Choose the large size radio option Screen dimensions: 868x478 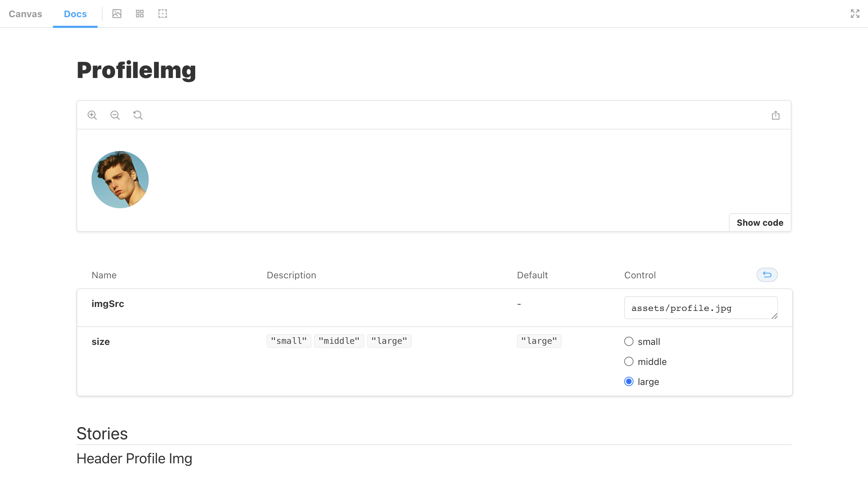pyautogui.click(x=629, y=381)
